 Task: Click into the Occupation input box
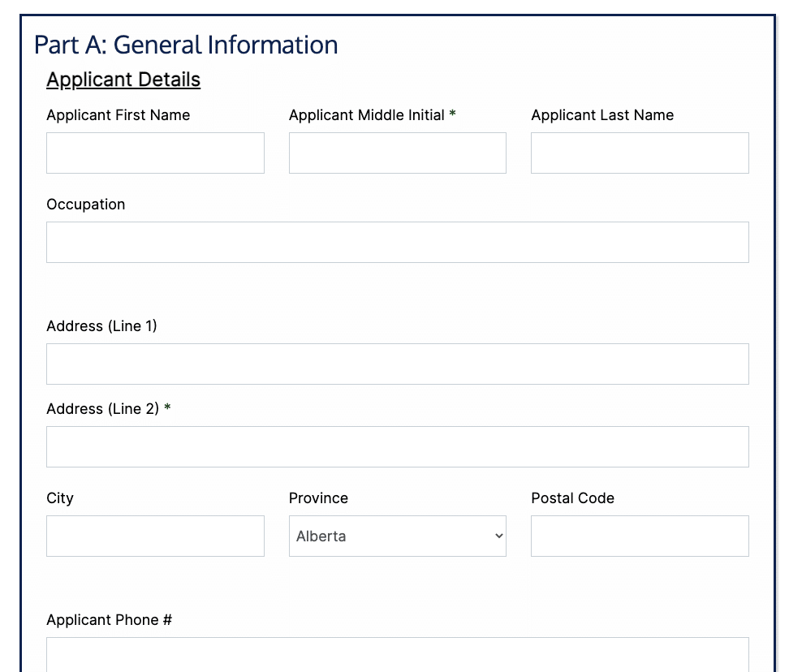click(x=398, y=242)
